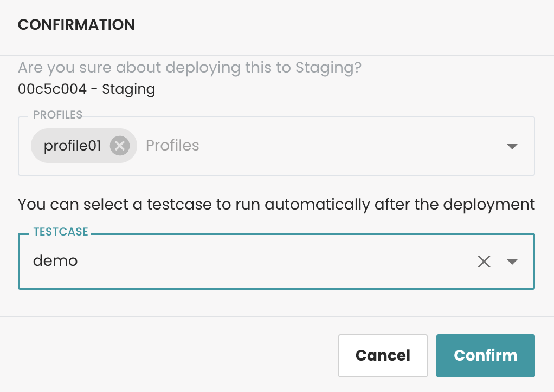
Task: Click the 00c5c004 - Staging text
Action: [86, 89]
